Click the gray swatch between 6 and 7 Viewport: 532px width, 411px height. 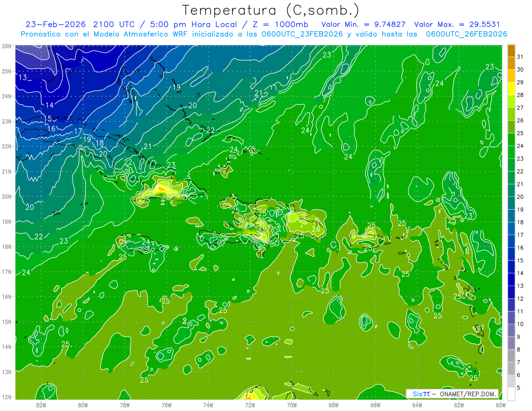click(511, 368)
